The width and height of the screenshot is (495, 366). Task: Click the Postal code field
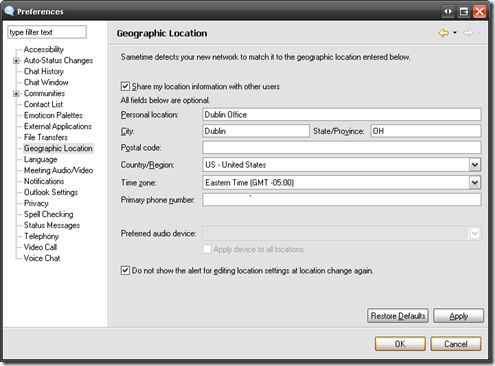pos(342,147)
